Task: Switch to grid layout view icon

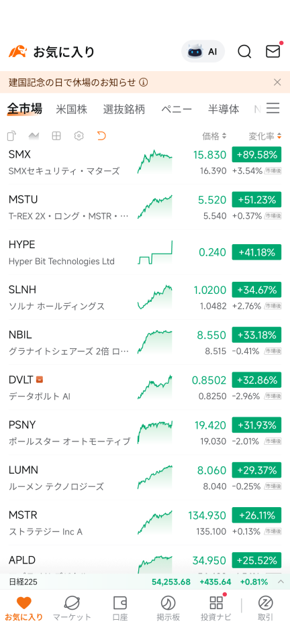Action: (x=56, y=136)
